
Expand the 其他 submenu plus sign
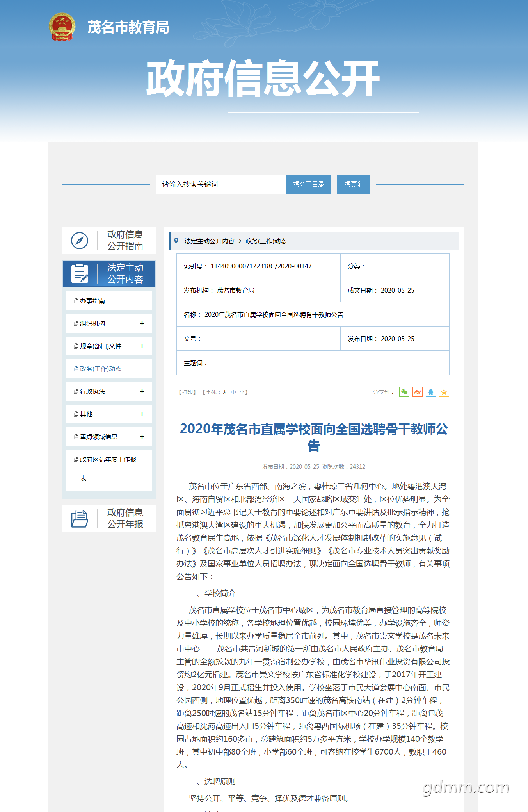pos(142,414)
